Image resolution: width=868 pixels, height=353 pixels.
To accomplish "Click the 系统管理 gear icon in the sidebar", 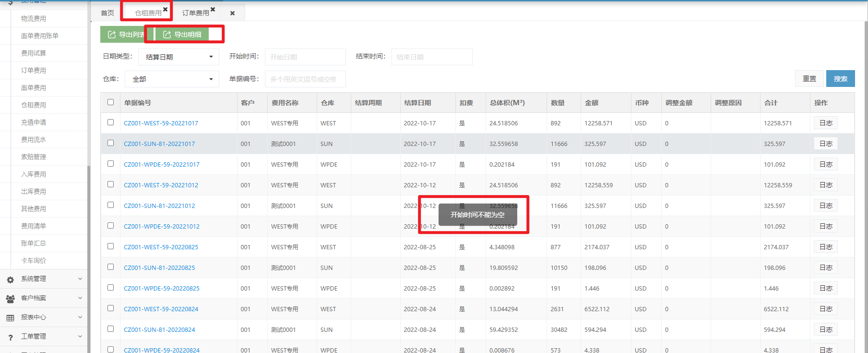I will 10,279.
